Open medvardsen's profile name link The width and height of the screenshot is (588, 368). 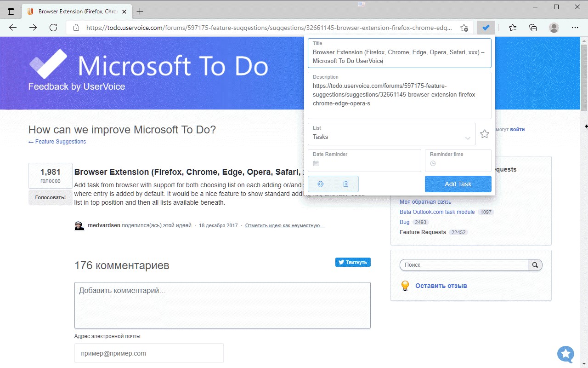[104, 226]
